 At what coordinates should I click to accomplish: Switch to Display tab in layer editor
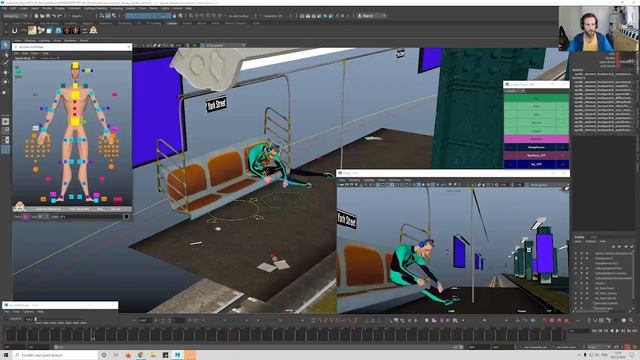point(580,237)
